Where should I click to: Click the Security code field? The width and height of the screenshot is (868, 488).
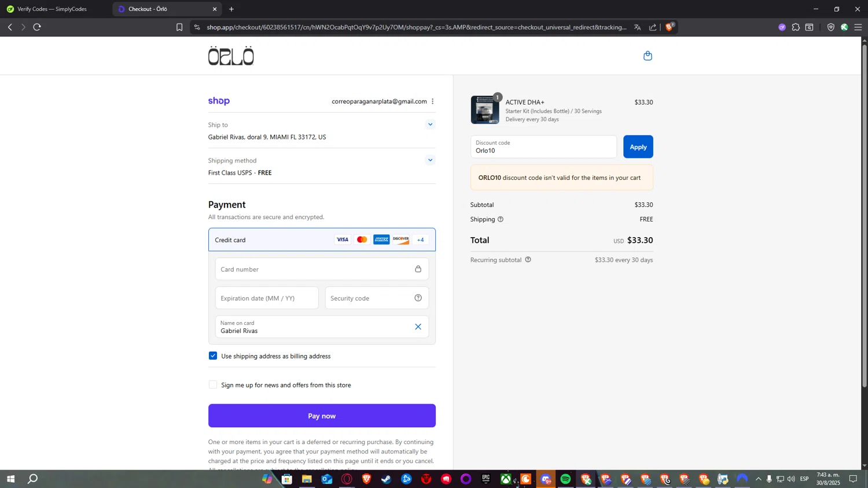point(377,298)
